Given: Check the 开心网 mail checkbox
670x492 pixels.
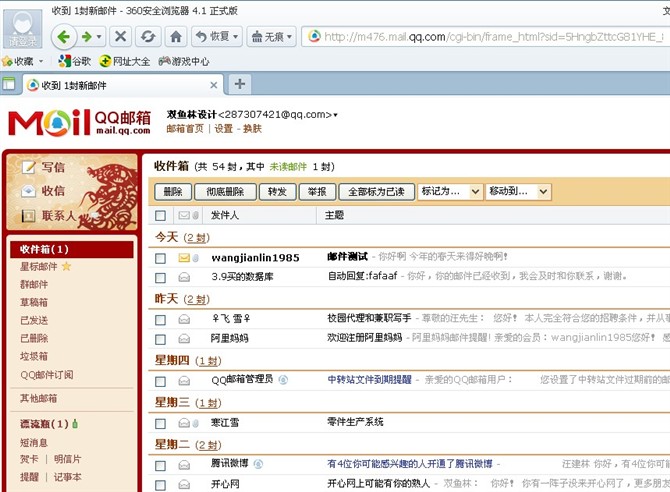Looking at the screenshot, I should [161, 485].
